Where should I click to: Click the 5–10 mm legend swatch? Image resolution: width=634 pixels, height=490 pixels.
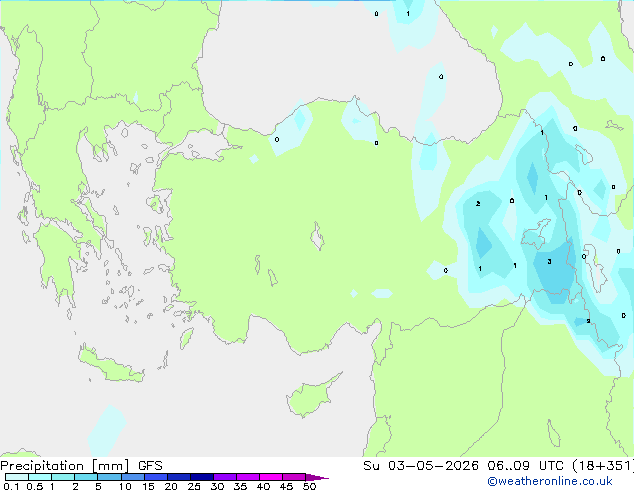[x=109, y=477]
